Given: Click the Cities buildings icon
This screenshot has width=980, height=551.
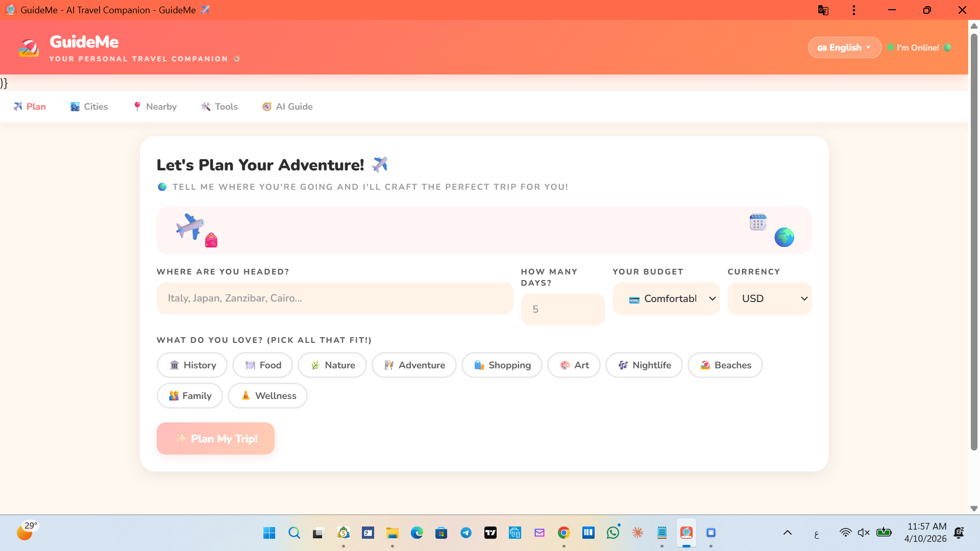Looking at the screenshot, I should [75, 106].
